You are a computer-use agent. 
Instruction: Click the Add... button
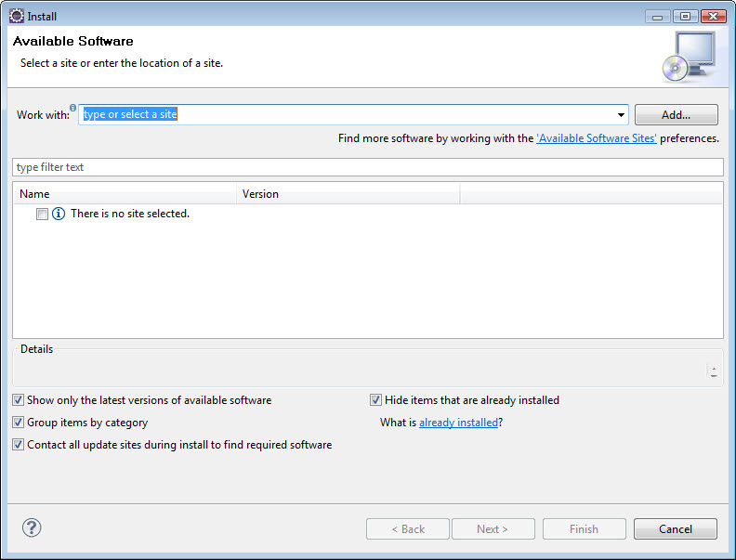(x=676, y=115)
